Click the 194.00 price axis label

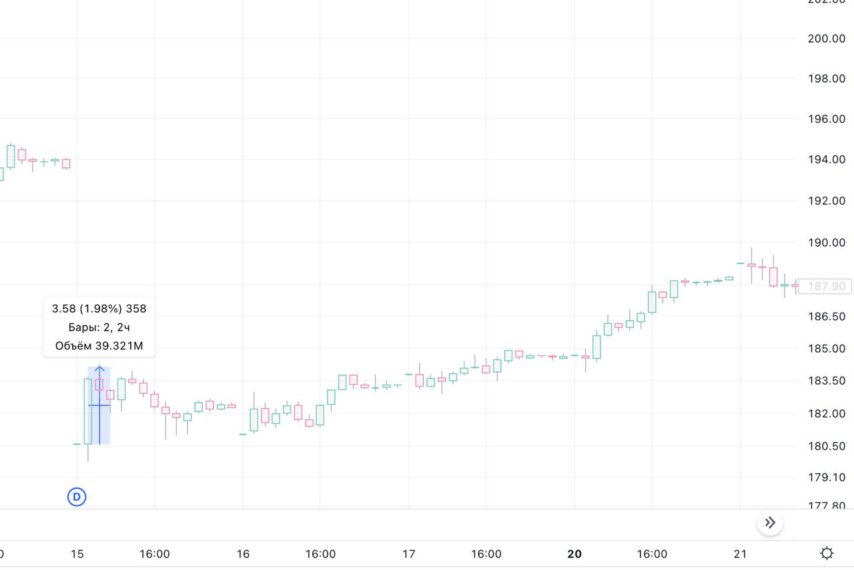click(x=826, y=160)
